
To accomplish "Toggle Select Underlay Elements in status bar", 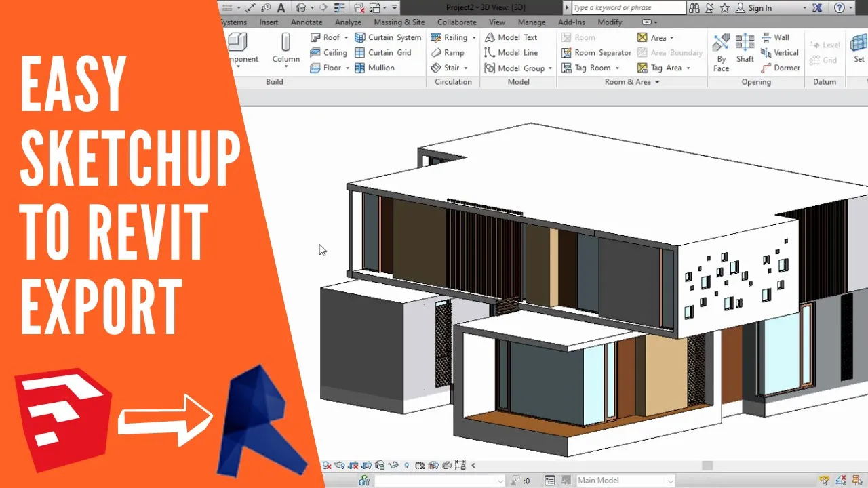I will tap(841, 480).
